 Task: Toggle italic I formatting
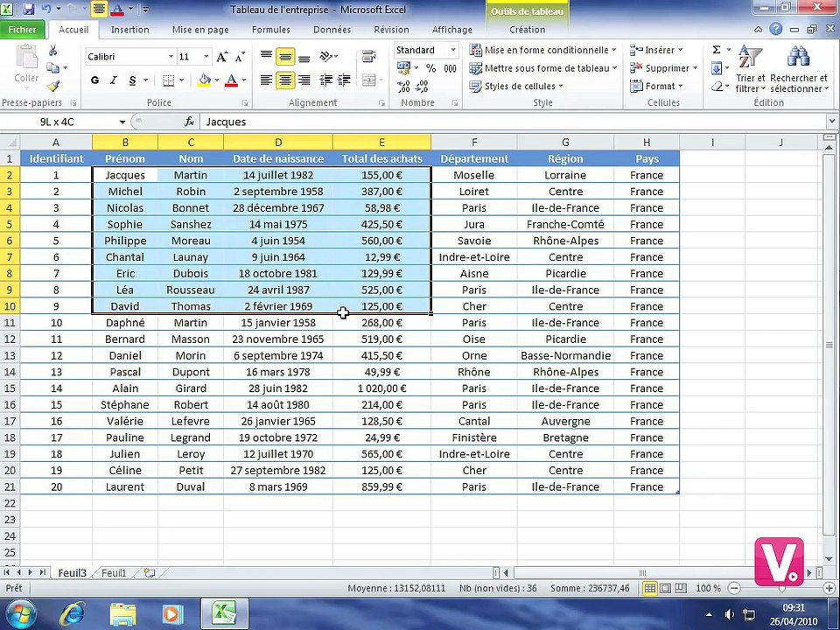114,80
